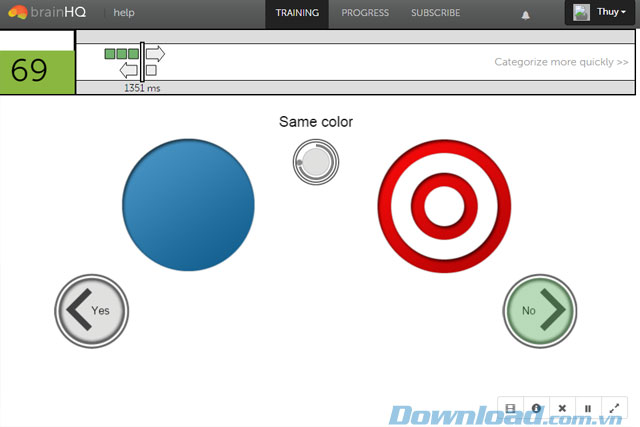The height and width of the screenshot is (427, 640).
Task: Answer Yes with the left arrow button
Action: pyautogui.click(x=92, y=311)
